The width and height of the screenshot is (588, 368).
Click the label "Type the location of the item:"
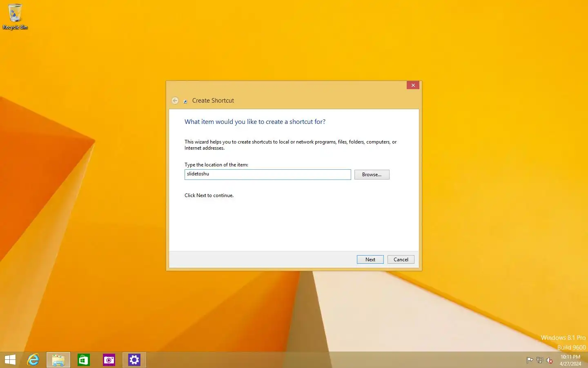pos(216,165)
